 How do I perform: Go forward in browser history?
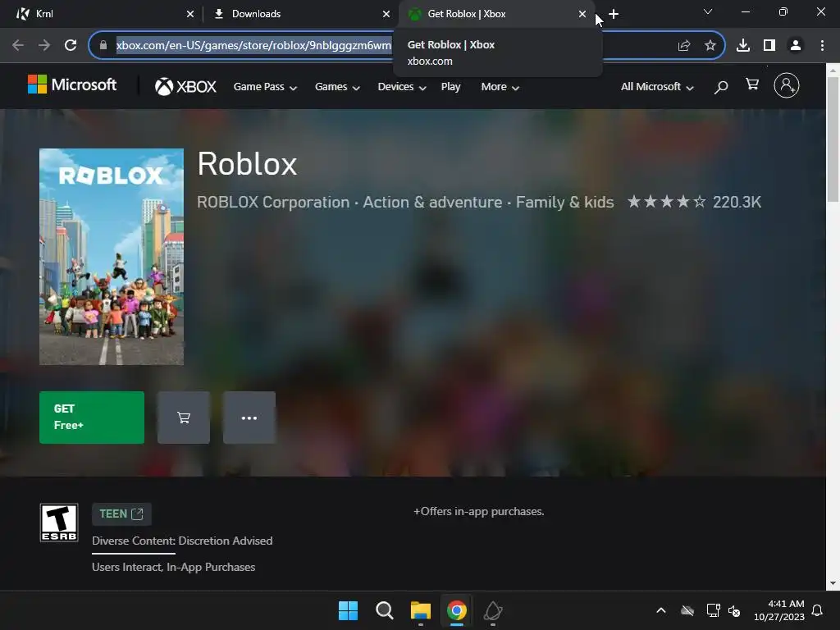[x=44, y=45]
